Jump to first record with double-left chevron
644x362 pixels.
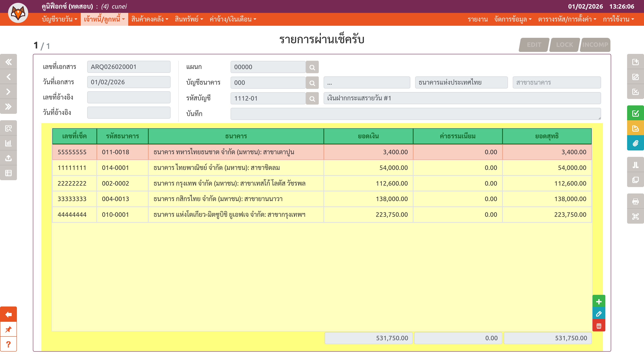[x=8, y=62]
